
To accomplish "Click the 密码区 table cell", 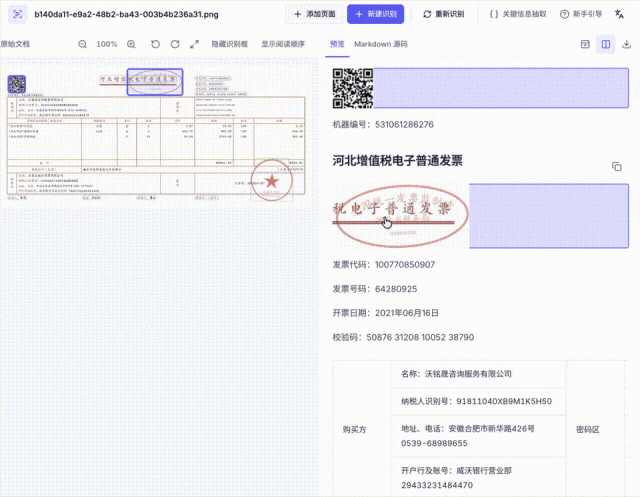I will [x=595, y=429].
